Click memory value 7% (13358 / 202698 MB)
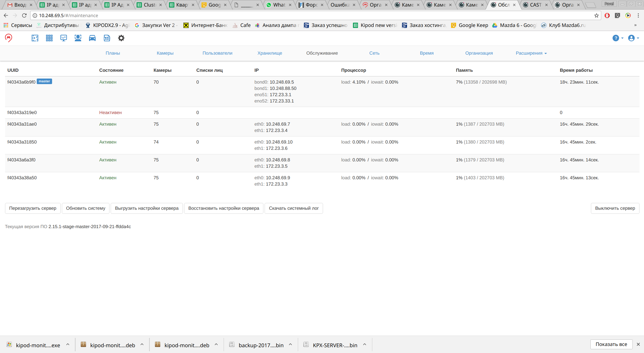The height and width of the screenshot is (353, 644). 481,82
